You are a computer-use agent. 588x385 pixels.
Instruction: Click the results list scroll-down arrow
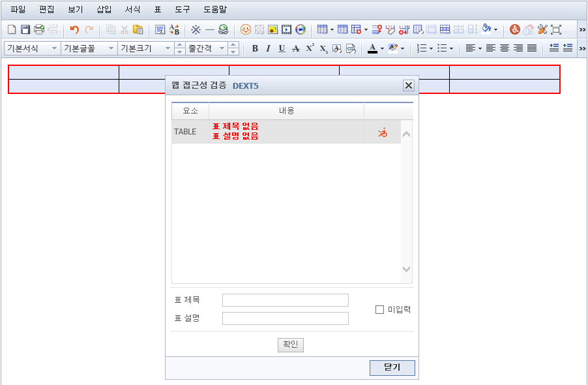(x=407, y=269)
